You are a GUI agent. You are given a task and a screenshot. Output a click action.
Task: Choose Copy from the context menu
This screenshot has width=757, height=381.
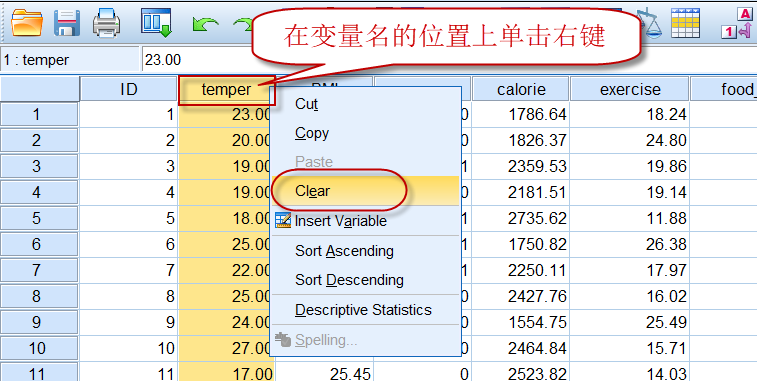pyautogui.click(x=364, y=133)
